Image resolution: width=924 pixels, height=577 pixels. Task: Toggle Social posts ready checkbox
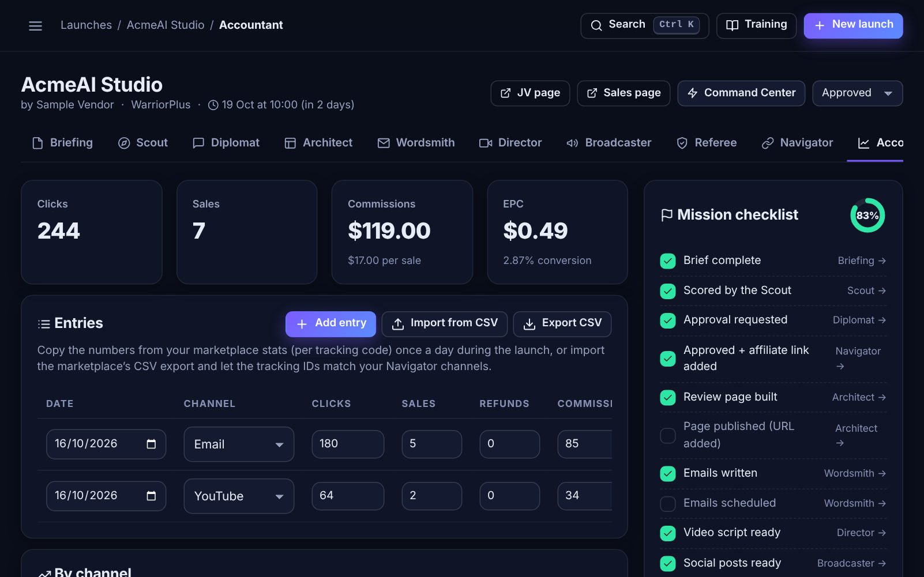tap(668, 564)
